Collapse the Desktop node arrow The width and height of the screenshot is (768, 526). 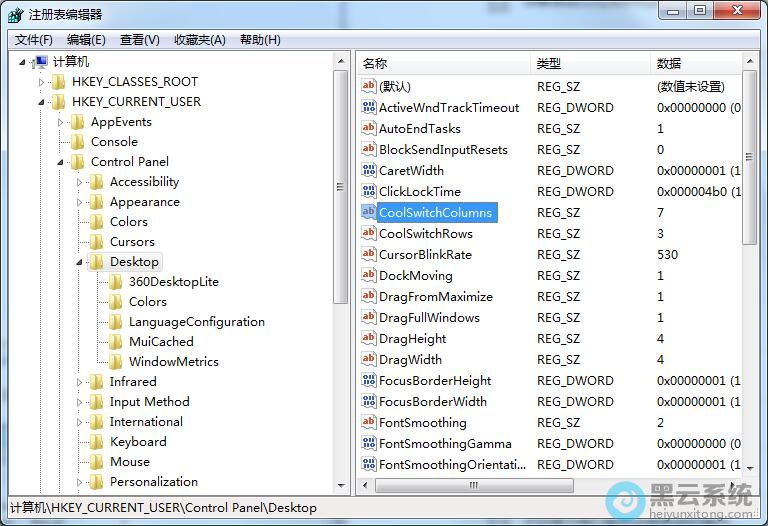(79, 263)
